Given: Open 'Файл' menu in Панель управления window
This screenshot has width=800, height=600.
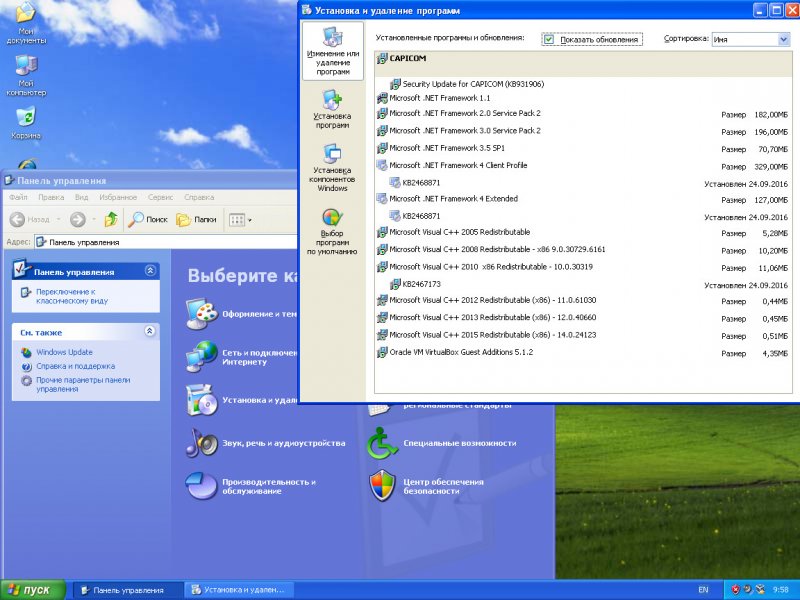Looking at the screenshot, I should point(18,197).
